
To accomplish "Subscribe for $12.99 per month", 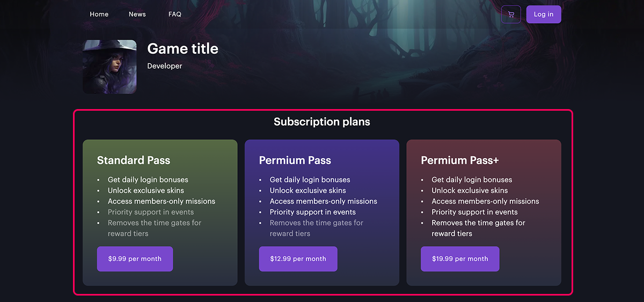I will click(298, 259).
